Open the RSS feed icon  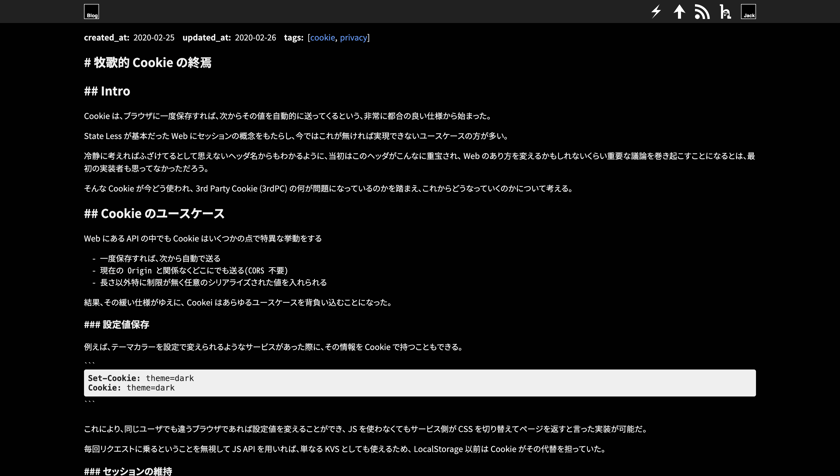click(702, 12)
